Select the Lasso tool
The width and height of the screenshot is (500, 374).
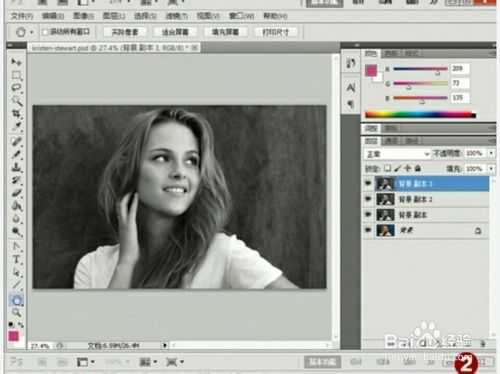coord(16,88)
